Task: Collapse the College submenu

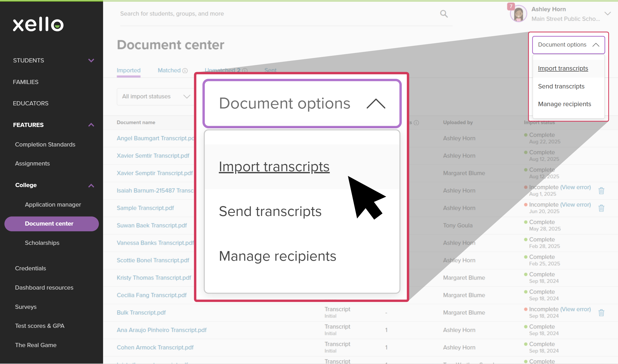Action: 91,186
